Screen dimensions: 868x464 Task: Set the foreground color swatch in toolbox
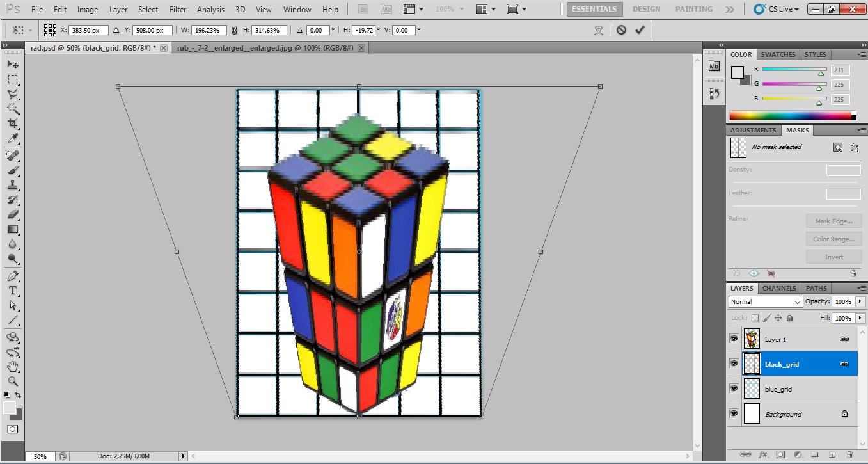click(x=10, y=408)
